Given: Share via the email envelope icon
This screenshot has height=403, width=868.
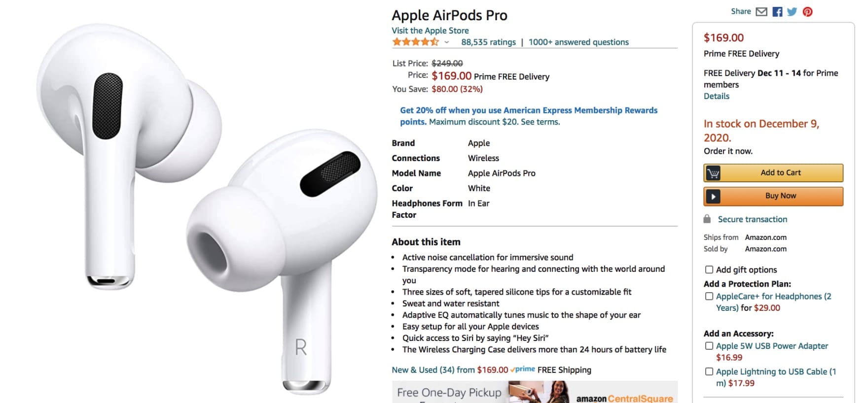Looking at the screenshot, I should pos(761,11).
